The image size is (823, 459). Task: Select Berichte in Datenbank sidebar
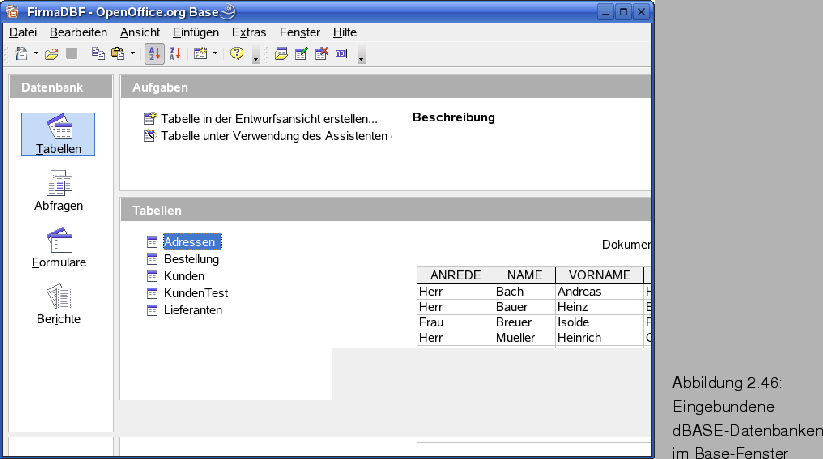(x=59, y=304)
